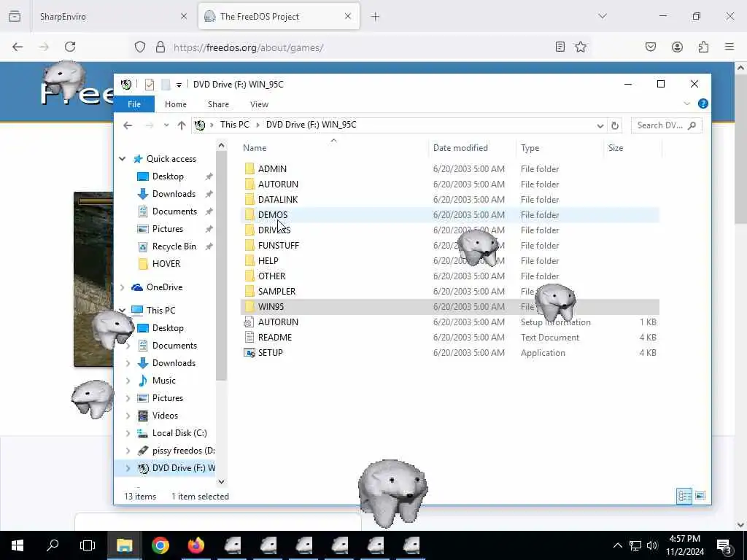
Task: Close The FreeDOS Project tab
Action: click(348, 16)
